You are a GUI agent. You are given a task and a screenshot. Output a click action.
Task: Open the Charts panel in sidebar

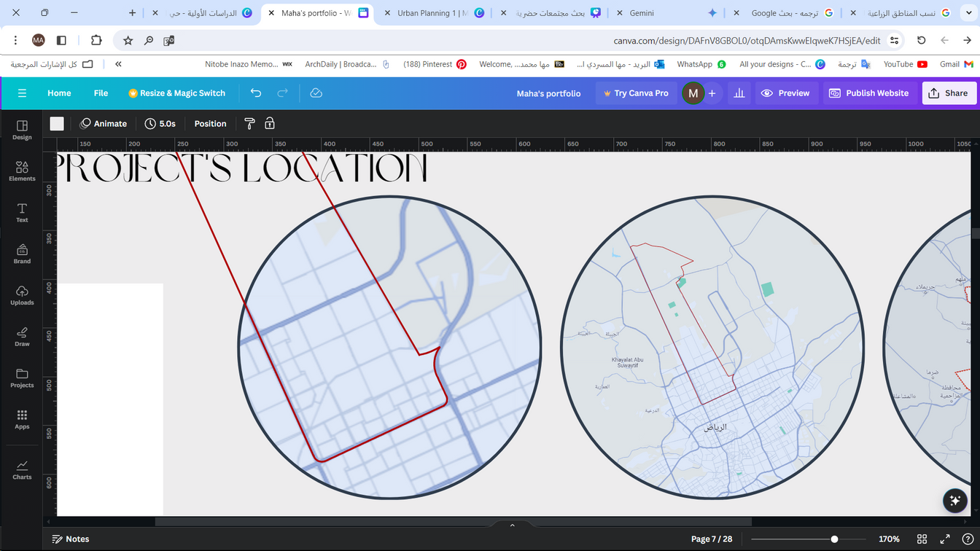[x=22, y=469]
